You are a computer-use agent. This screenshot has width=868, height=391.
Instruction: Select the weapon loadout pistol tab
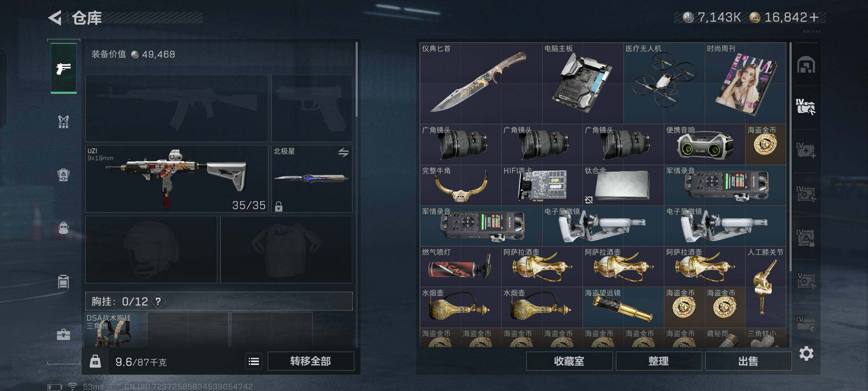[63, 68]
